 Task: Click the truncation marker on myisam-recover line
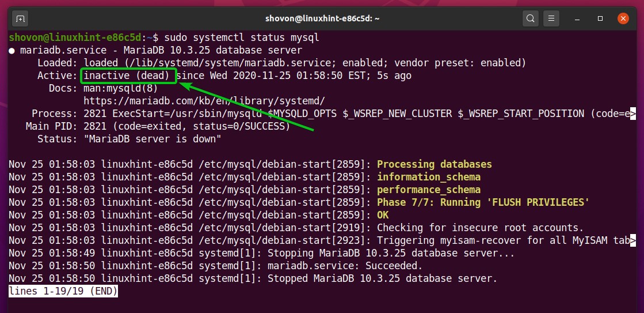(632, 240)
